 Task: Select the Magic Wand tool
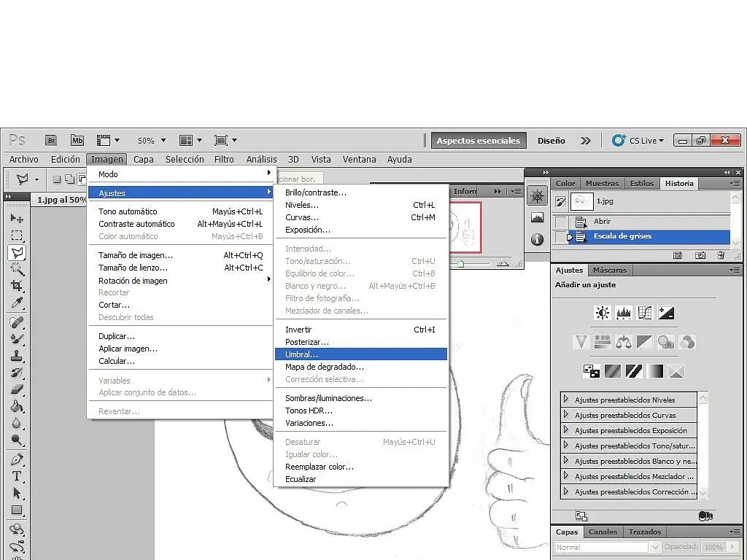click(17, 270)
